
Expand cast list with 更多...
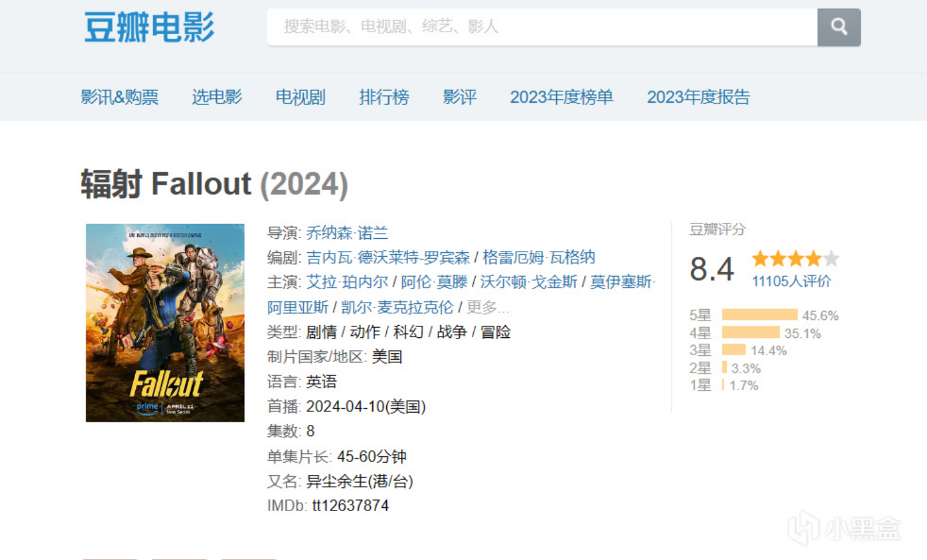point(487,307)
